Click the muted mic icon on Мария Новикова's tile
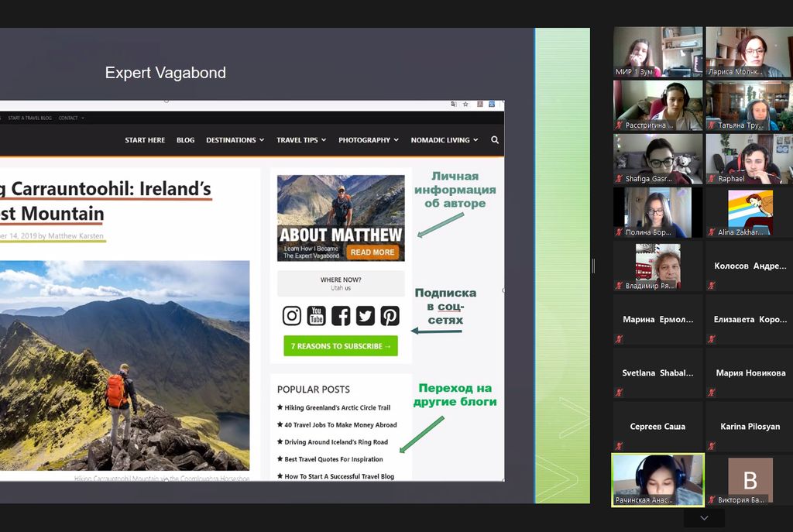Screen dimensions: 793x532 pos(712,393)
